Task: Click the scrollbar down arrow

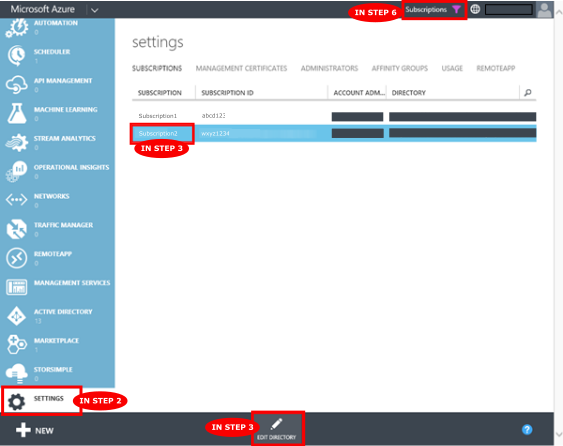Action: coord(559,434)
